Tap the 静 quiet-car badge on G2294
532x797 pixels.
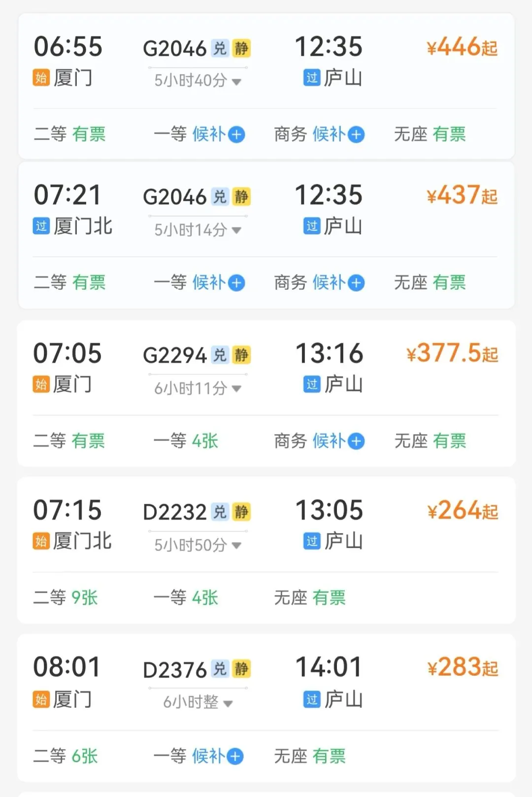point(241,355)
